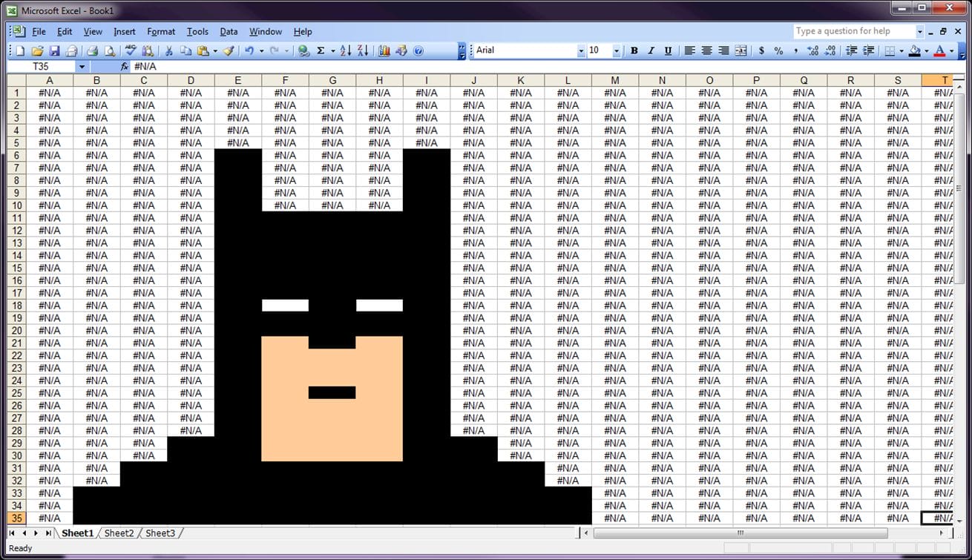Image resolution: width=972 pixels, height=560 pixels.
Task: Select column D header
Action: tap(191, 79)
